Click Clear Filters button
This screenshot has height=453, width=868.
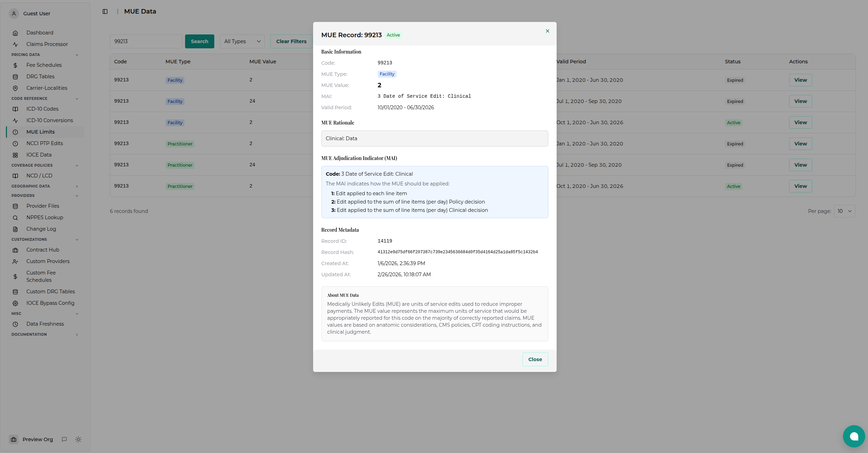291,41
